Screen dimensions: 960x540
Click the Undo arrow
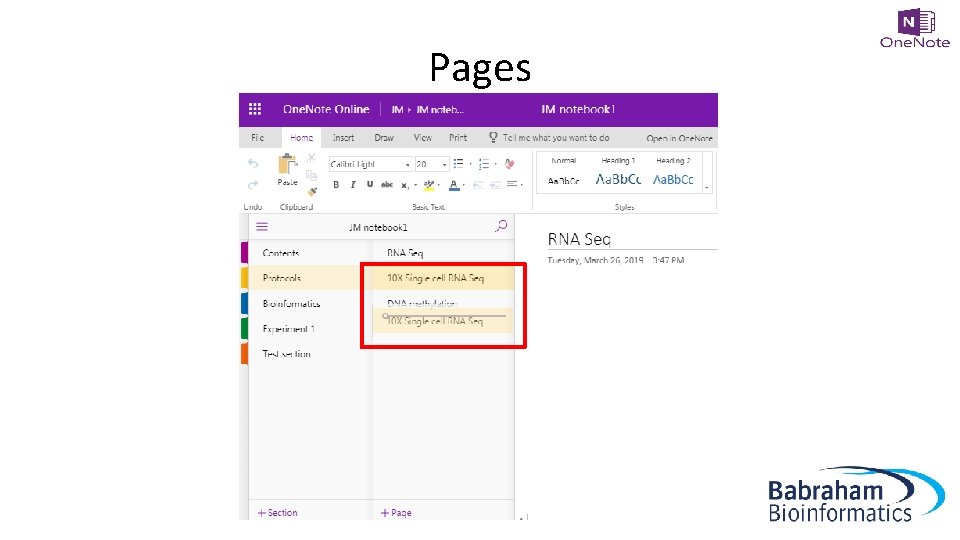click(x=253, y=163)
